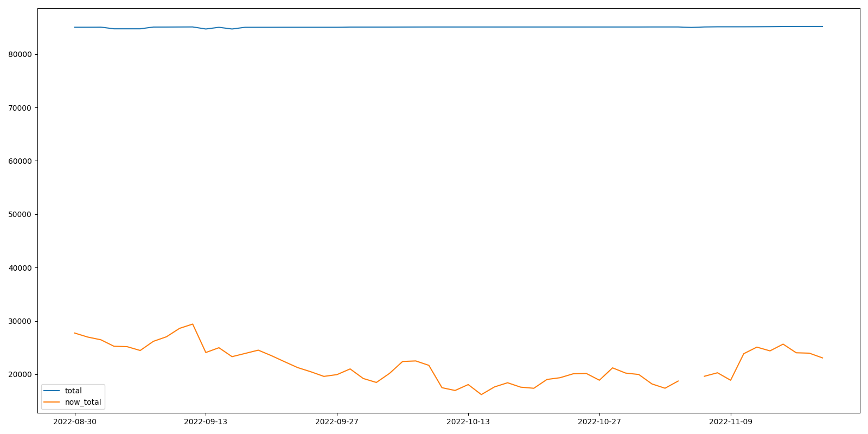This screenshot has width=868, height=434.
Task: Click the y-axis label 20000
Action: pos(21,374)
